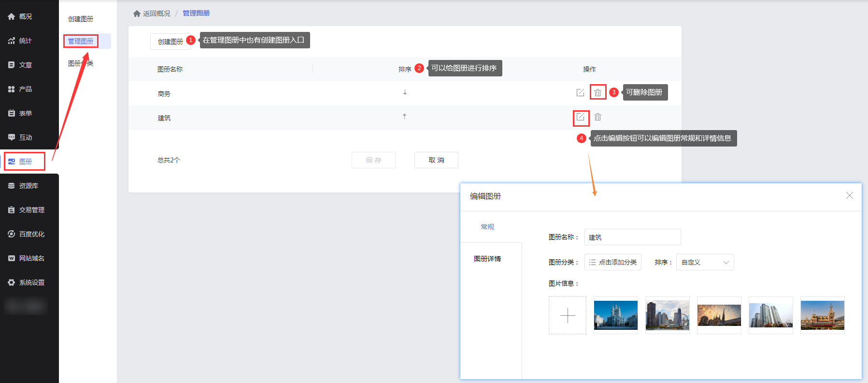The image size is (868, 383).
Task: Click the 总共2个 total count text
Action: click(x=169, y=160)
